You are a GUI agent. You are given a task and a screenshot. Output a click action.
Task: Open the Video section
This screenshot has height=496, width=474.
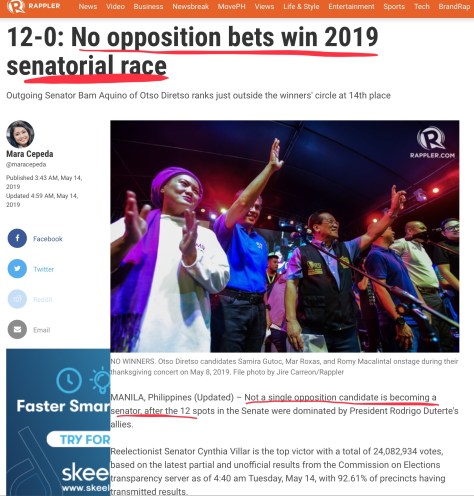coord(115,6)
